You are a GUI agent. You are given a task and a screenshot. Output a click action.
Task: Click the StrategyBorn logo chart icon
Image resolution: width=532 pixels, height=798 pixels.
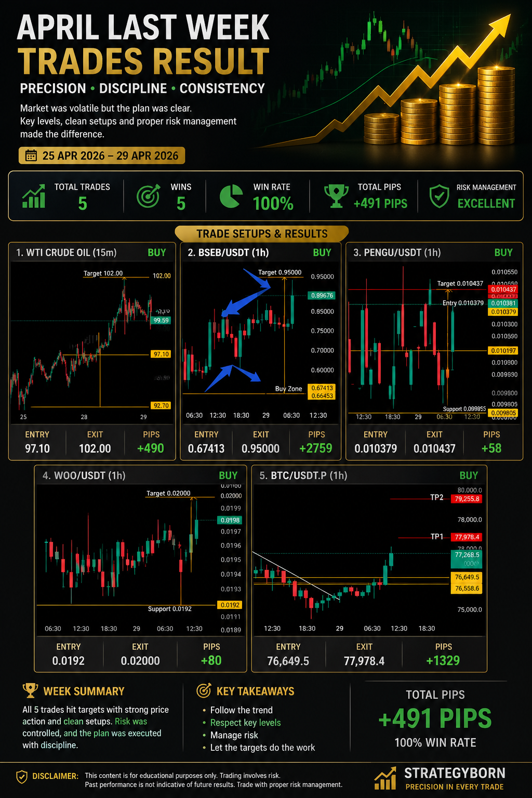[x=385, y=779]
